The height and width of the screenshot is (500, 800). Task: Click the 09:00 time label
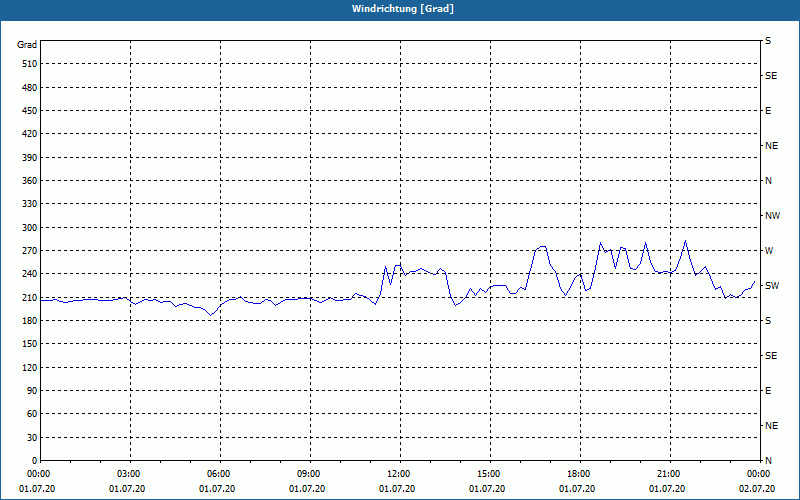[310, 474]
